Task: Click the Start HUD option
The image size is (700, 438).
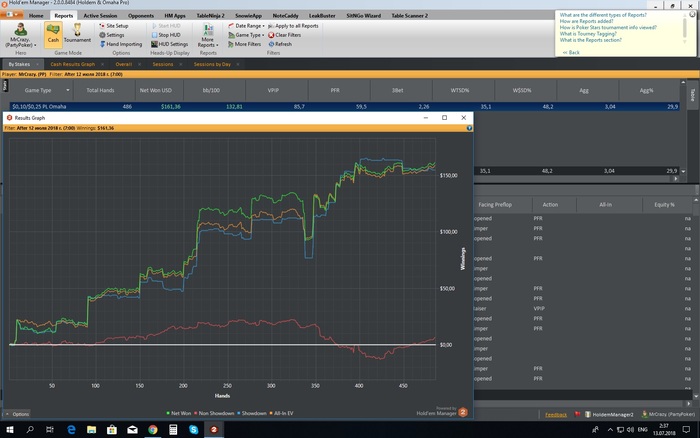Action: [166, 26]
